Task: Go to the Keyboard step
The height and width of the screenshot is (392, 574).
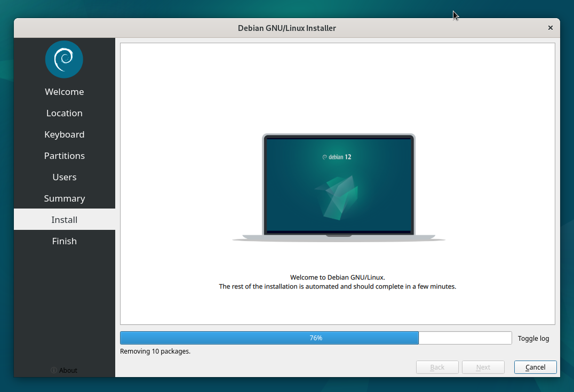Action: [65, 134]
